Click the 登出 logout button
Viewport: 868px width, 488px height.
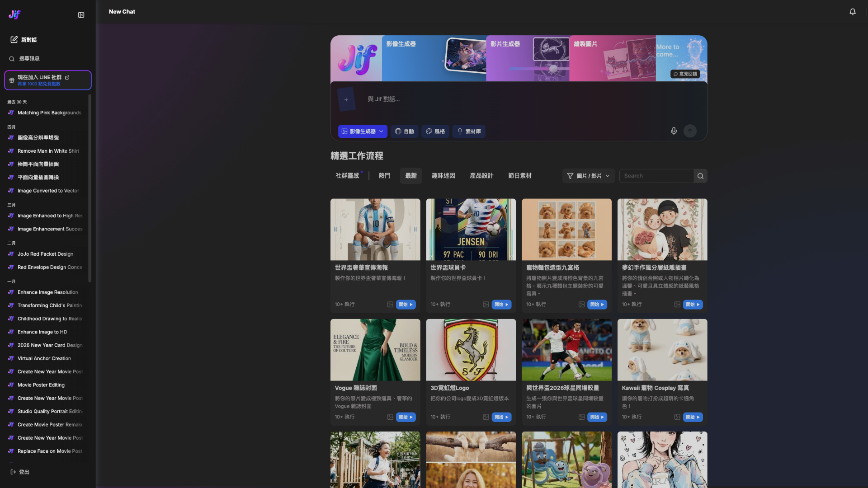(20, 472)
